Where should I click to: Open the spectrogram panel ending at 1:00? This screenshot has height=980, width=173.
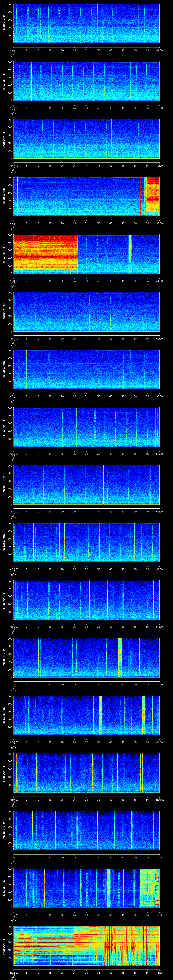pos(87,831)
